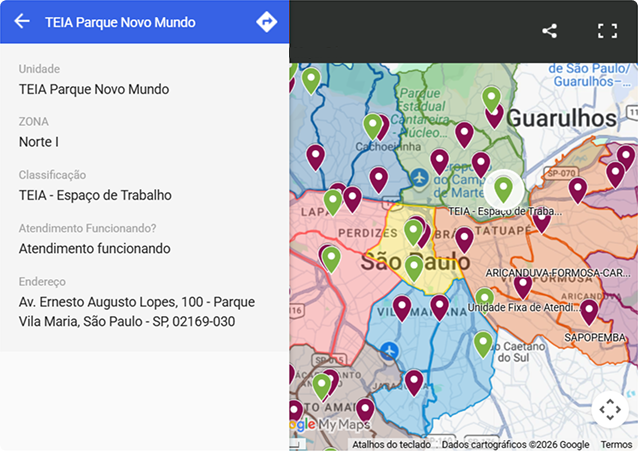Image resolution: width=638 pixels, height=451 pixels.
Task: Click the Google My Maps logo
Action: pos(330,425)
